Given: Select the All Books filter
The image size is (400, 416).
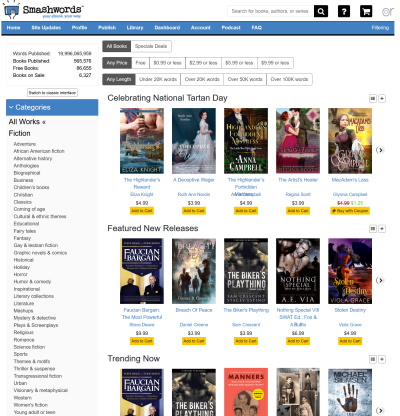Looking at the screenshot, I should tap(117, 46).
